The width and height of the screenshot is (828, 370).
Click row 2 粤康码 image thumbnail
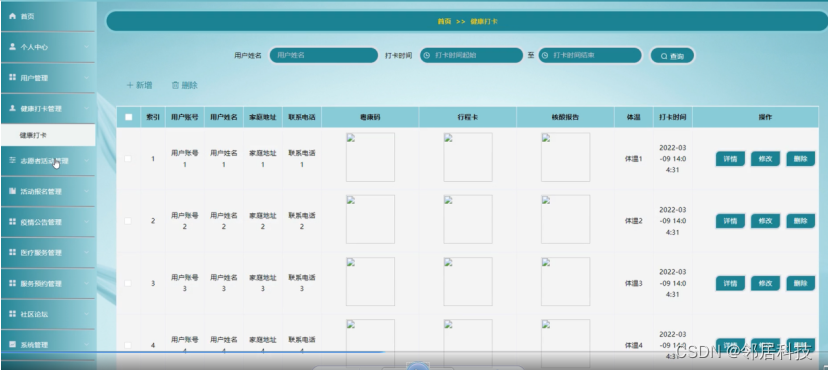pyautogui.click(x=370, y=220)
